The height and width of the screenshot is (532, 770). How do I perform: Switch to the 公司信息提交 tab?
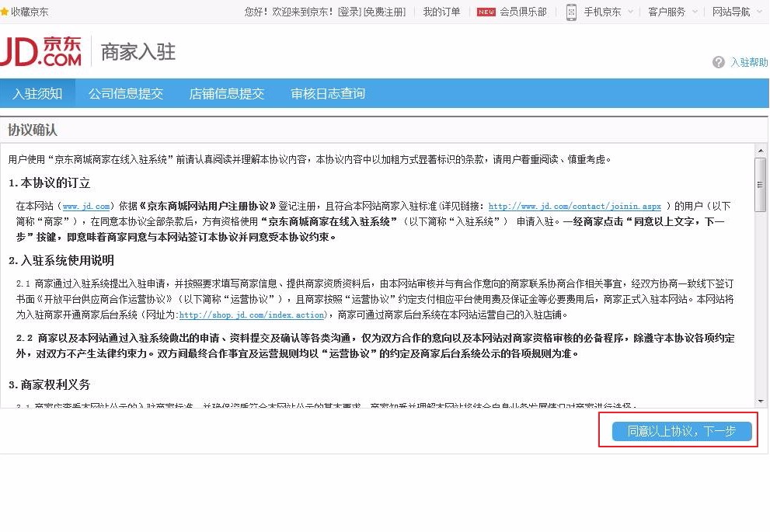(x=127, y=92)
